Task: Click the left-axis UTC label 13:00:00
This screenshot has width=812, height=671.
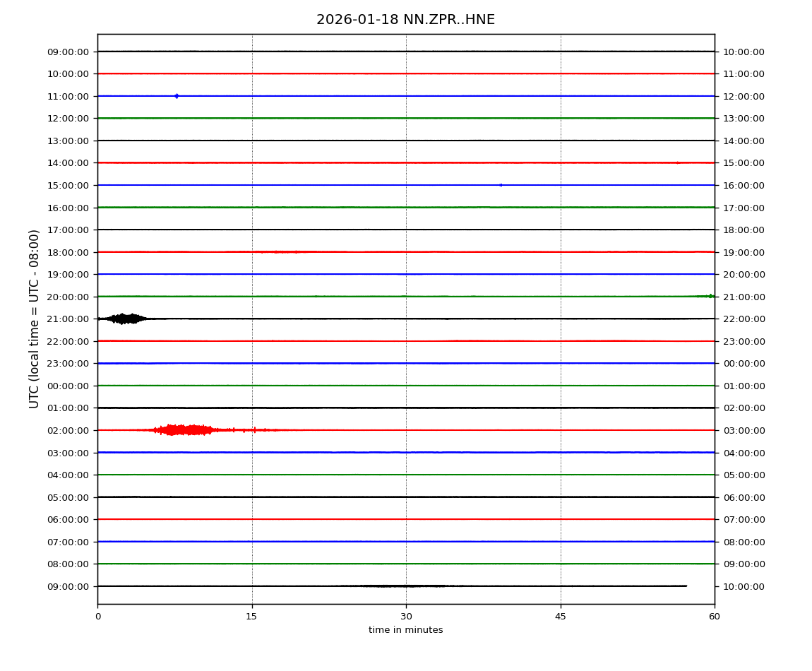Action: tap(68, 141)
